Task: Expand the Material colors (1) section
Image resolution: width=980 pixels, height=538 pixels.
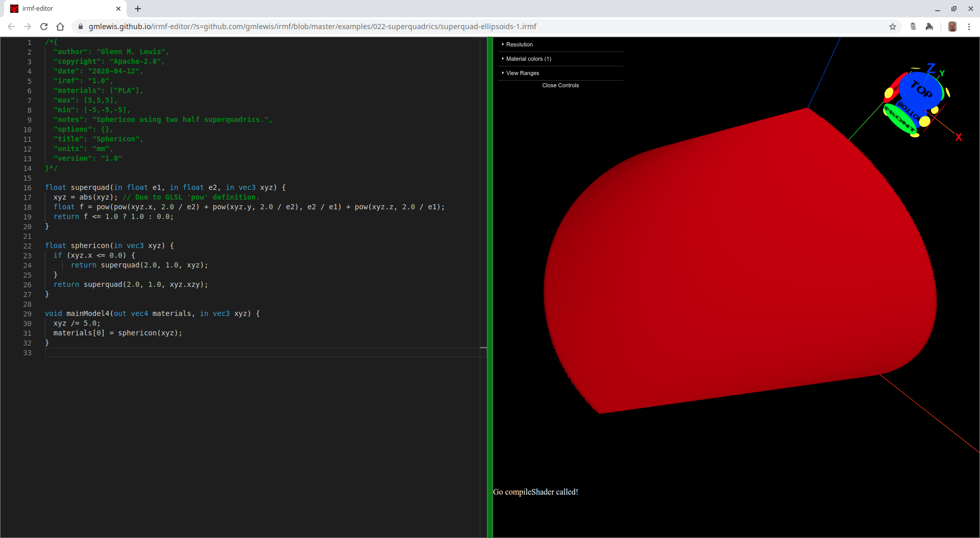Action: coord(528,59)
